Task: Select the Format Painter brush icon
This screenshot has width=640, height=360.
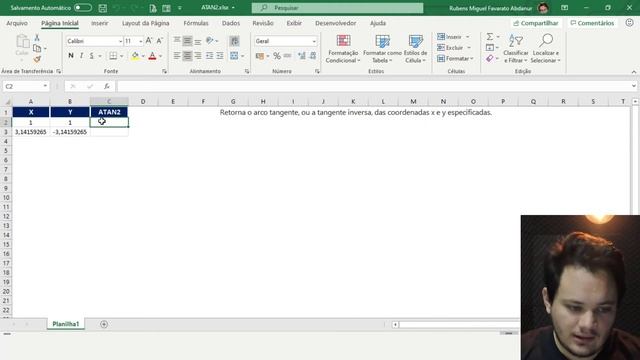Action: [x=37, y=59]
